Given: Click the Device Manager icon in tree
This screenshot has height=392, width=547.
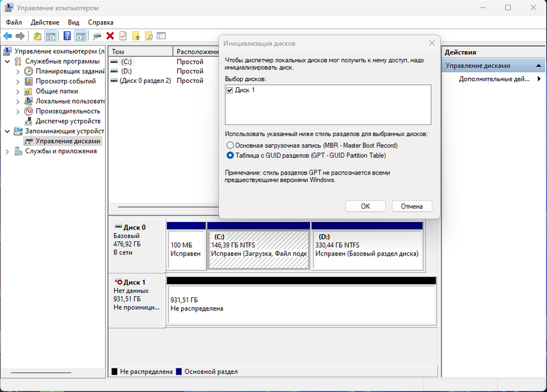Looking at the screenshot, I should click(x=29, y=122).
